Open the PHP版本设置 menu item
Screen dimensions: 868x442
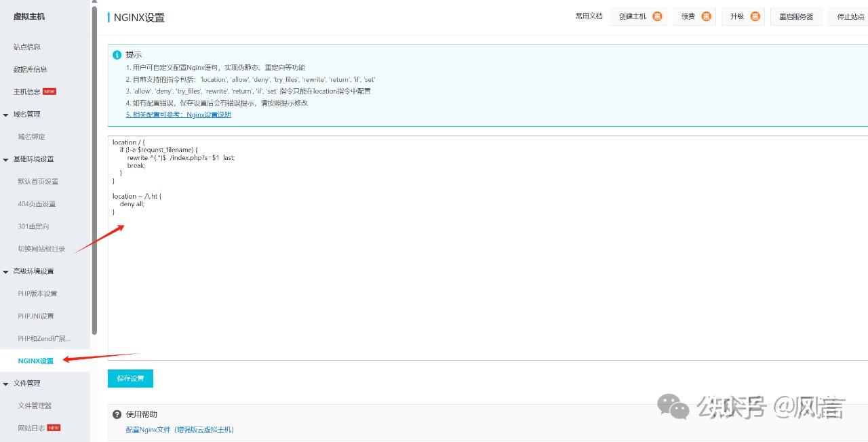point(37,294)
